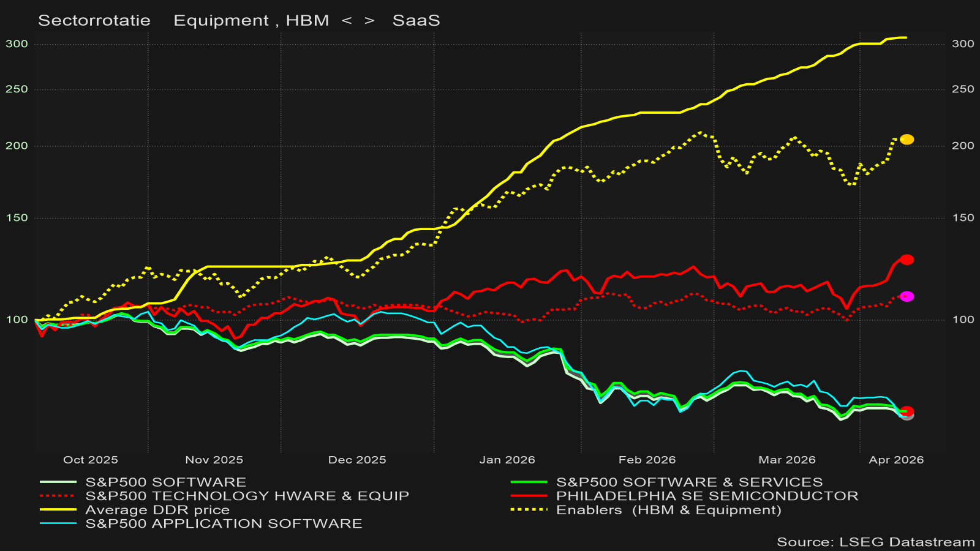Click yellow solid line swatch for Average DDR
Screen dimensions: 980x551
tap(58, 509)
